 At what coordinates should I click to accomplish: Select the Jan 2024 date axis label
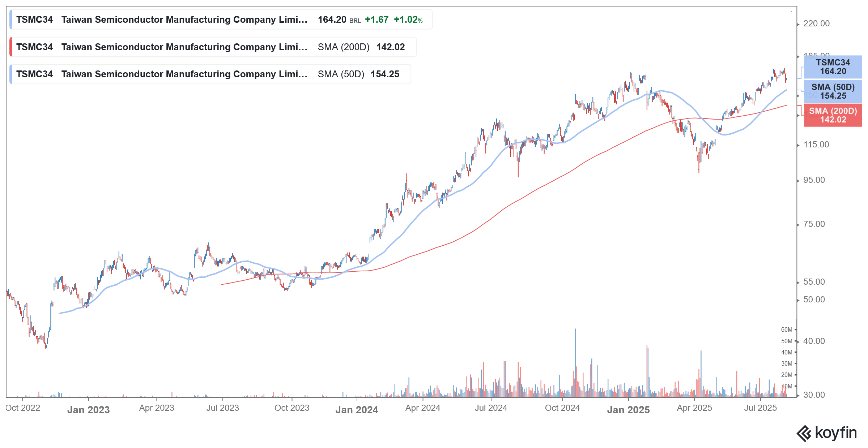(x=357, y=410)
